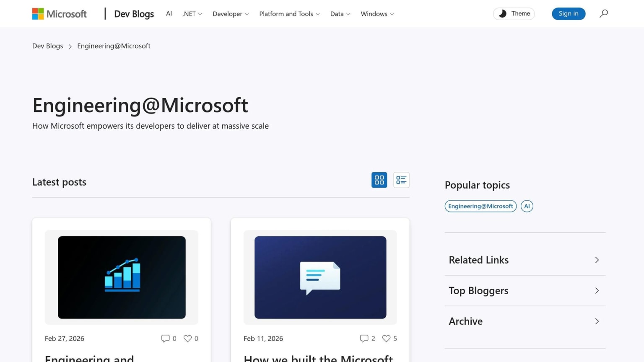Switch to grid view layout
Image resolution: width=644 pixels, height=362 pixels.
(379, 180)
